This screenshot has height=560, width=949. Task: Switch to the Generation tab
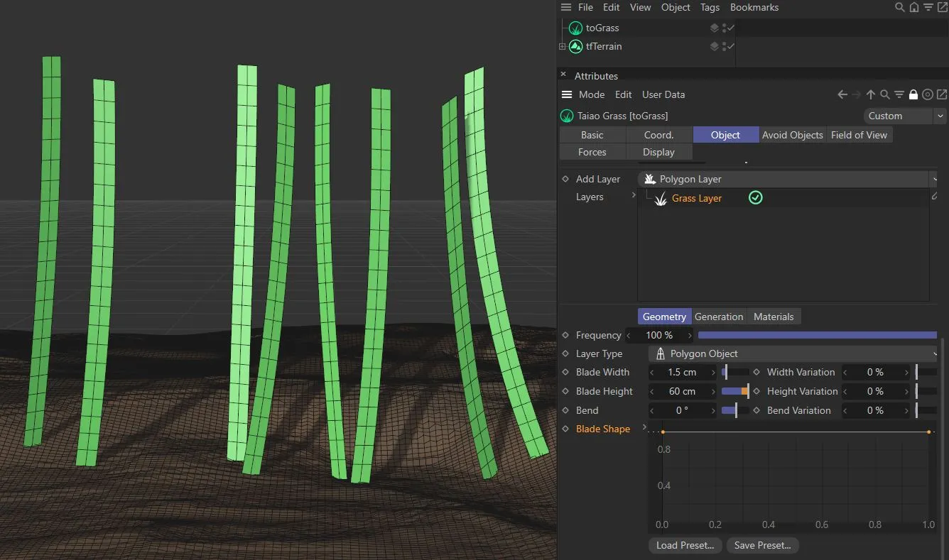[719, 316]
